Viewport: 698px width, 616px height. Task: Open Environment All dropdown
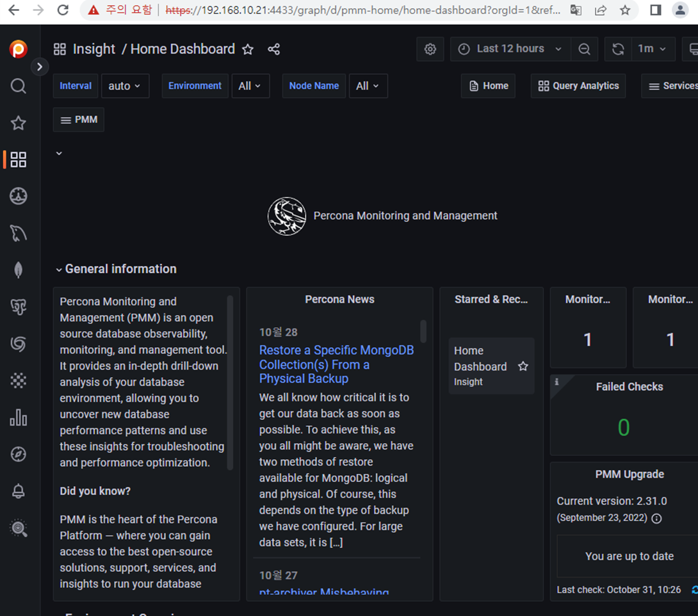click(x=250, y=86)
